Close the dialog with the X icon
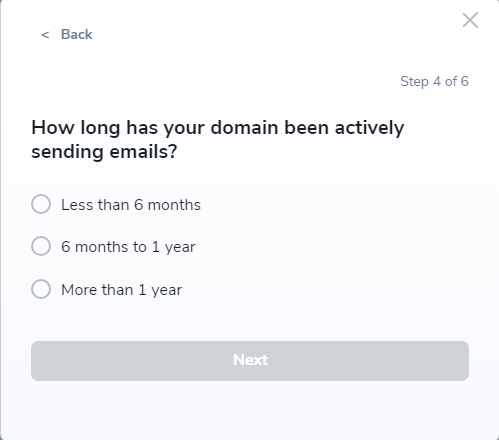The image size is (499, 440). point(470,20)
